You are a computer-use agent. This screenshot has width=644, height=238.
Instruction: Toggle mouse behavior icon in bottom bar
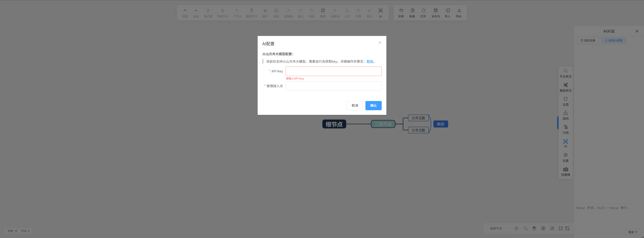534,228
